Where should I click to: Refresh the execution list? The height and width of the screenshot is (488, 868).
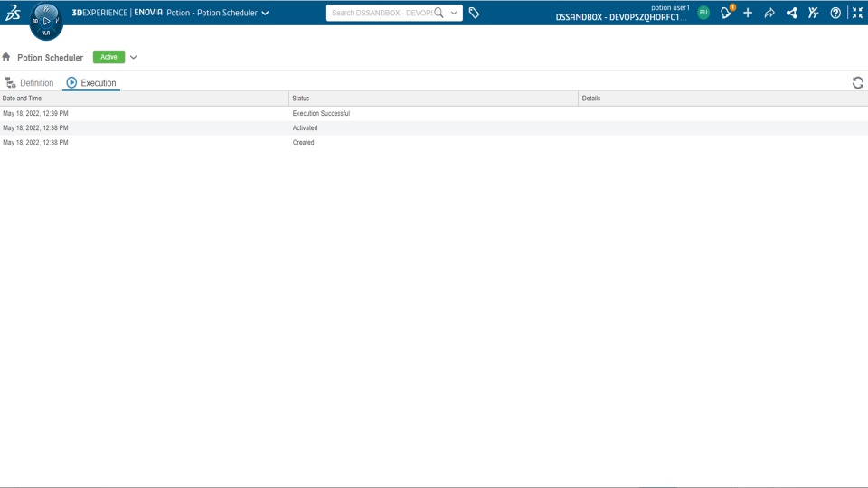click(x=858, y=83)
